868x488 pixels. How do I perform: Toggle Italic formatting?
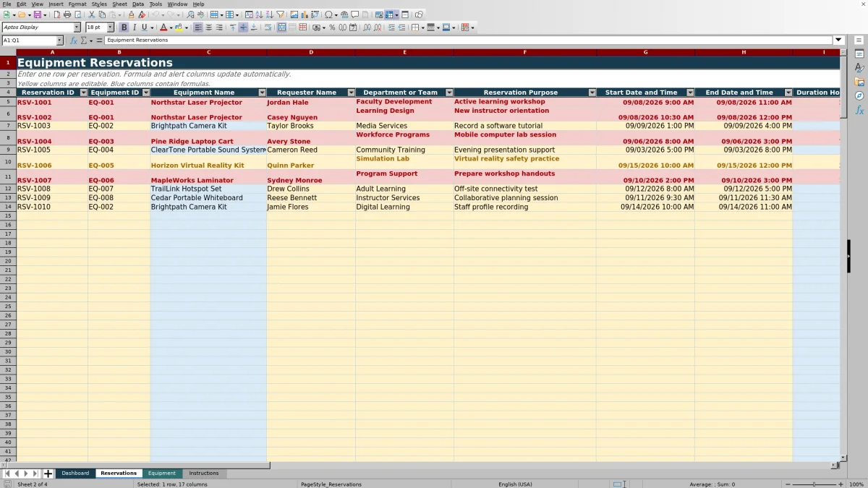pos(134,27)
